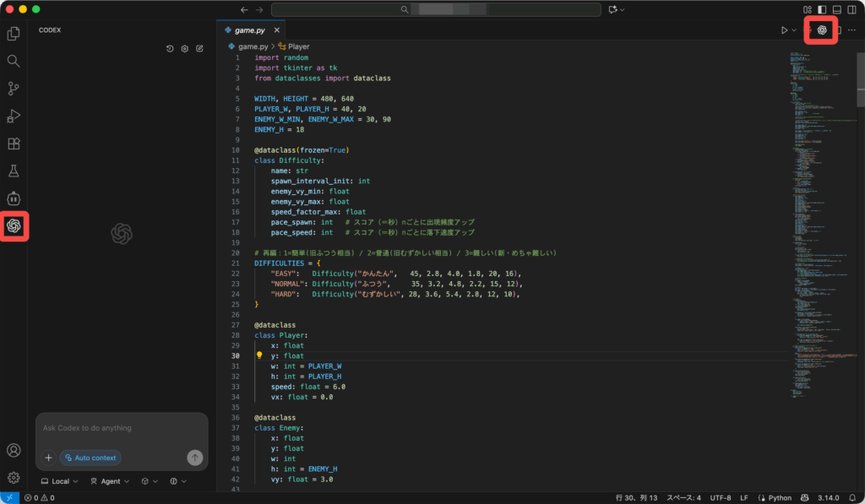Click the Player breadcrumb item

coord(299,46)
